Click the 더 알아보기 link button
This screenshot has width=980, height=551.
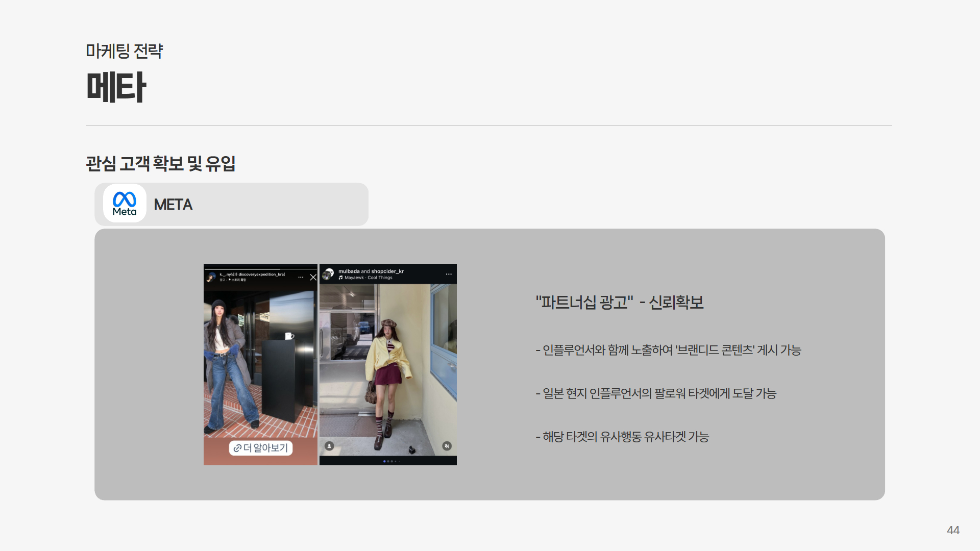(261, 448)
